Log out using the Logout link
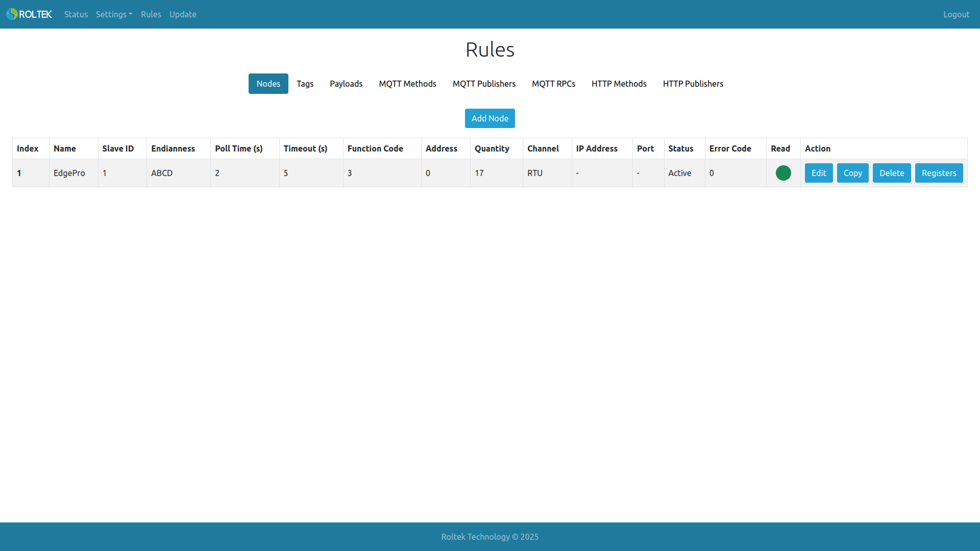The image size is (980, 551). 956,14
